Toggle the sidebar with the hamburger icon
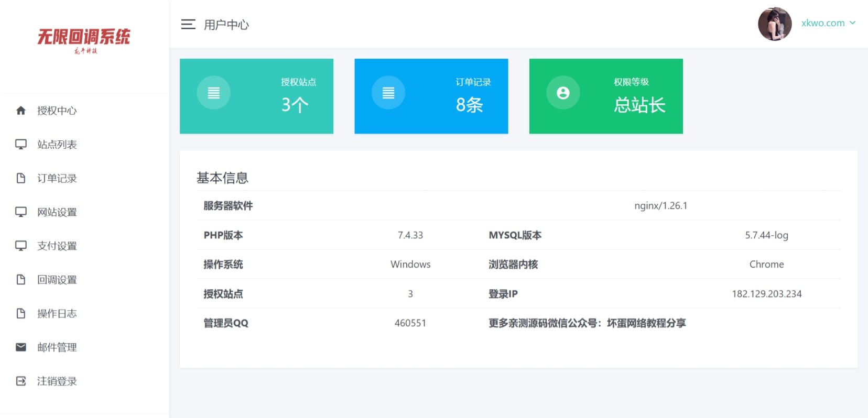This screenshot has width=868, height=418. [x=188, y=24]
